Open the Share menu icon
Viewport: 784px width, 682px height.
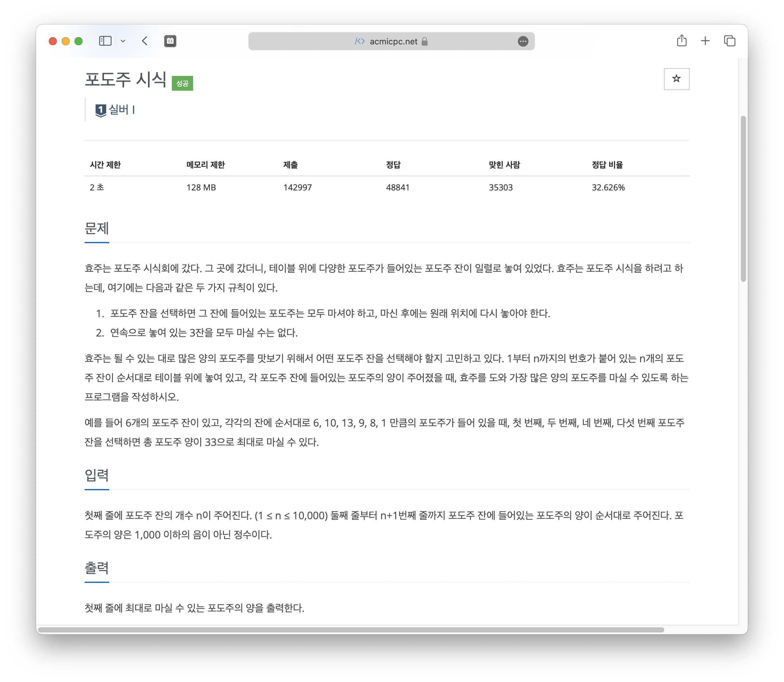pos(682,41)
